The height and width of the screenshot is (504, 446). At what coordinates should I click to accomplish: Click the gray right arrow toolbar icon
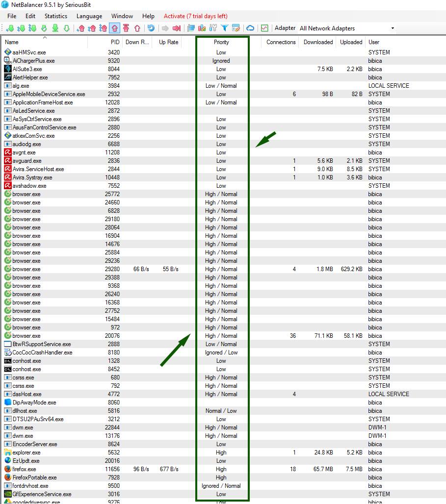(x=165, y=28)
